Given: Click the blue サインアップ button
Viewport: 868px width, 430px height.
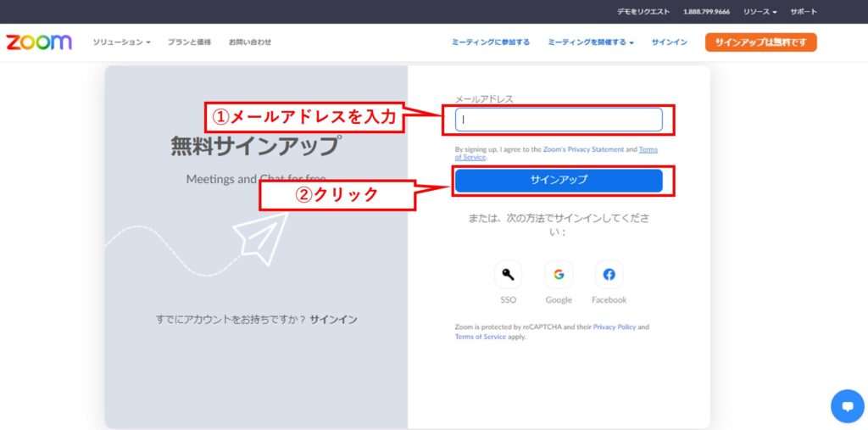Looking at the screenshot, I should 559,180.
